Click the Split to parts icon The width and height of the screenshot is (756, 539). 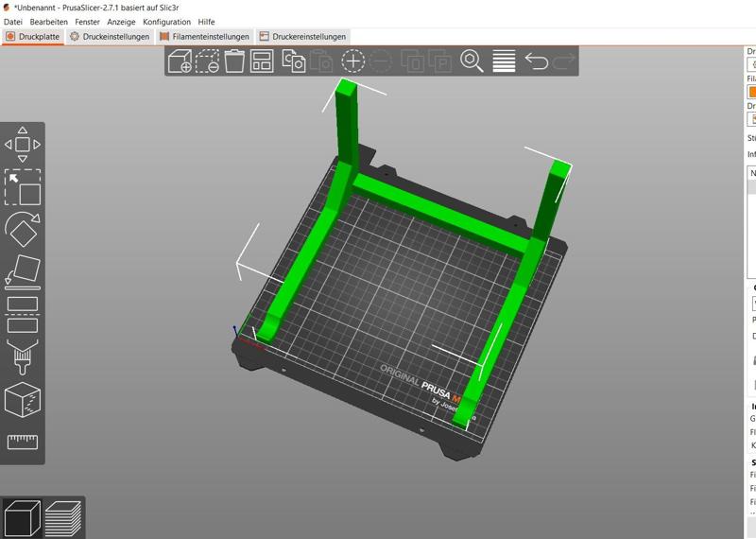[440, 61]
